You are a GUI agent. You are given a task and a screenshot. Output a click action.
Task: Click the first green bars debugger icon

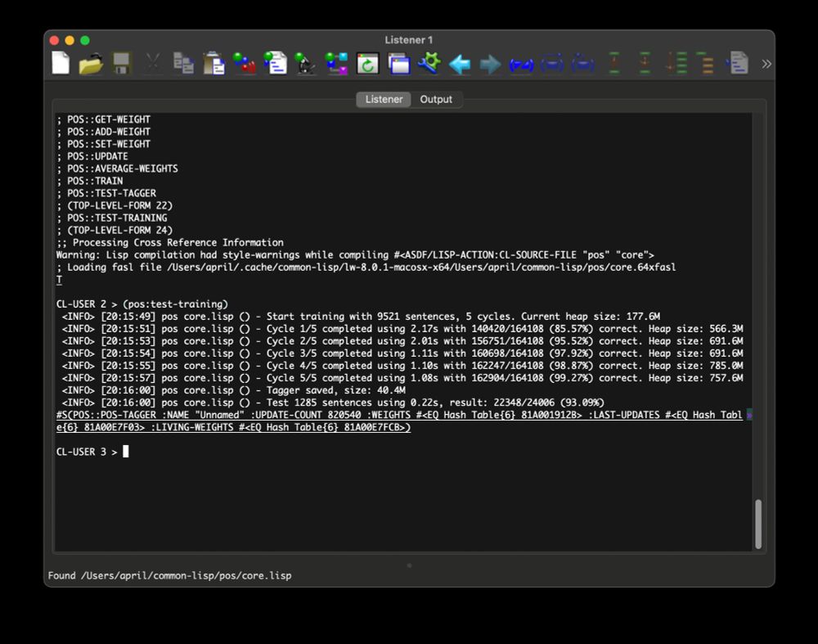click(614, 64)
